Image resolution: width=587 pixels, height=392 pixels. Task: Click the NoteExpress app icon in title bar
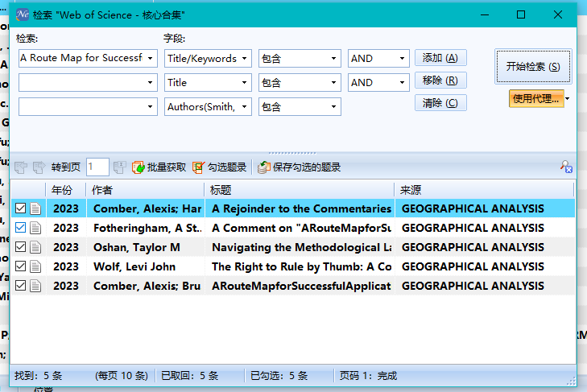tap(23, 14)
